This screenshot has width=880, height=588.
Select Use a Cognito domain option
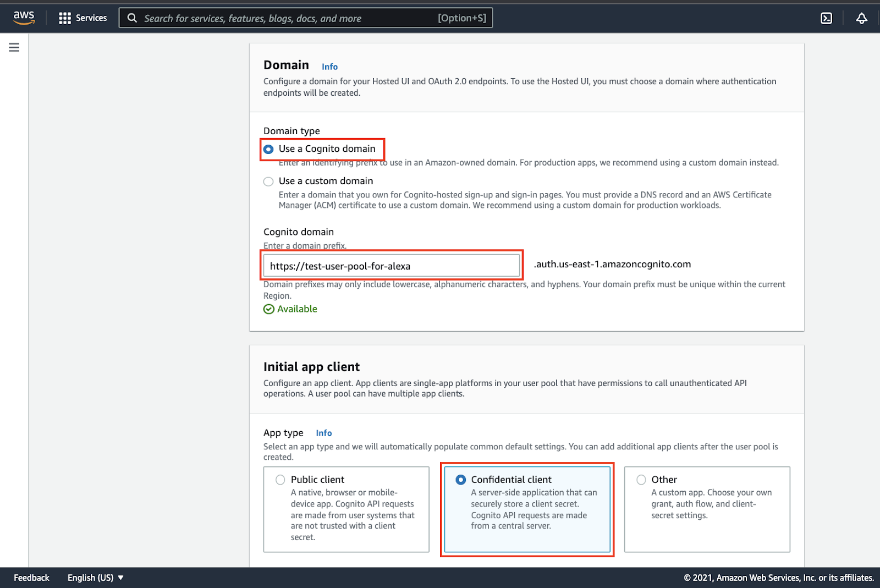tap(268, 149)
